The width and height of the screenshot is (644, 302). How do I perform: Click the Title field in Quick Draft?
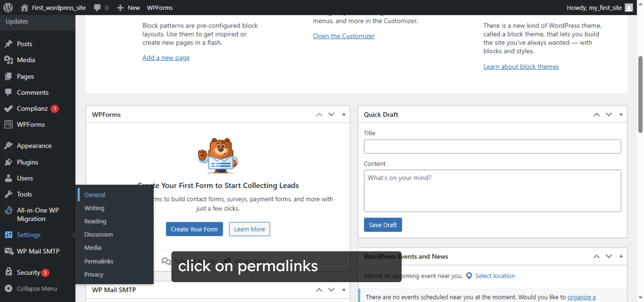point(492,146)
